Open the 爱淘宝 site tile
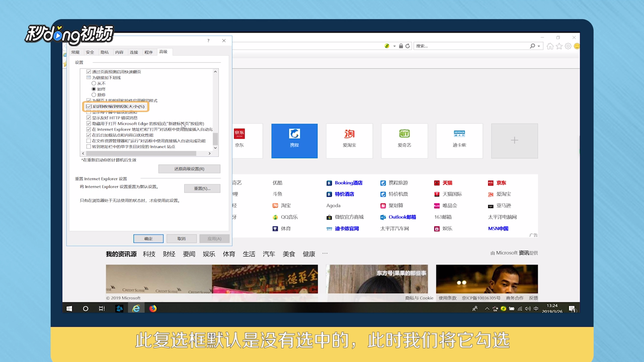Viewport: 644px width, 362px height. [x=349, y=141]
